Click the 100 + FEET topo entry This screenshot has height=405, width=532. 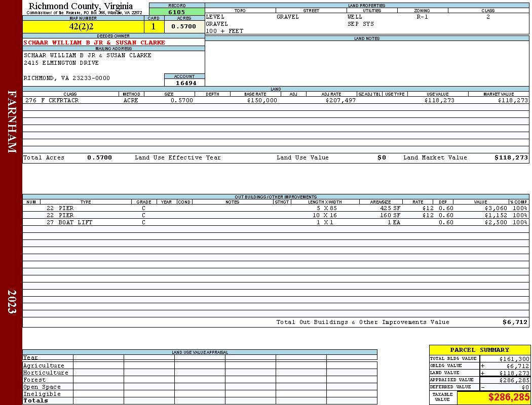click(224, 31)
